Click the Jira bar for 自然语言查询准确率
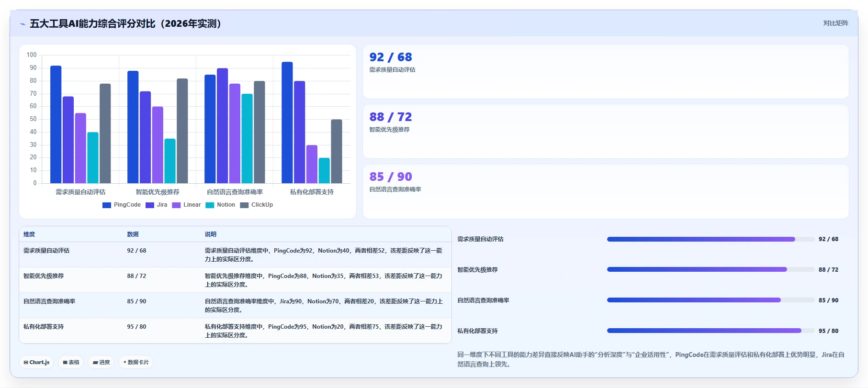The image size is (868, 388). click(223, 126)
